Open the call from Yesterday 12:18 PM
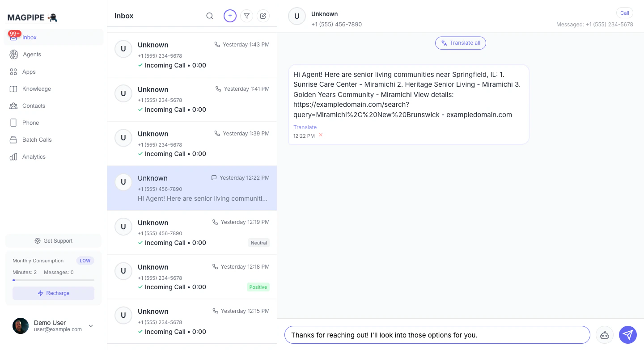 click(192, 277)
